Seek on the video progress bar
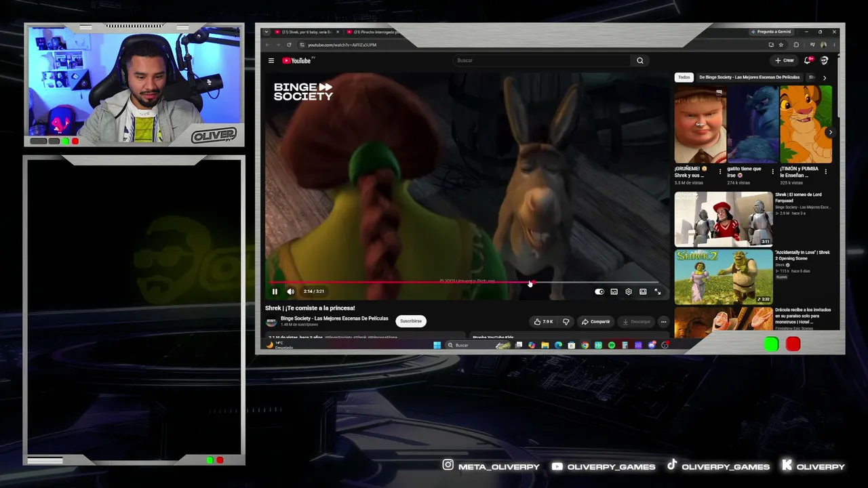 [x=465, y=283]
